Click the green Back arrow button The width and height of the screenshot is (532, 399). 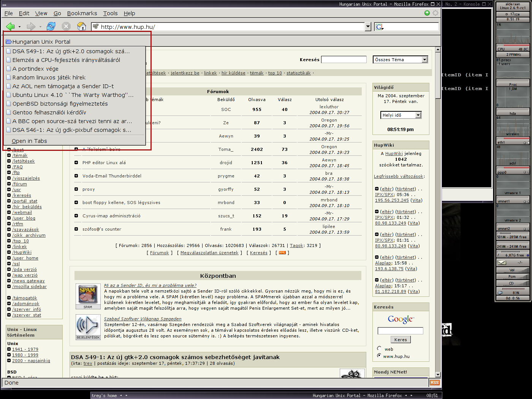[10, 26]
